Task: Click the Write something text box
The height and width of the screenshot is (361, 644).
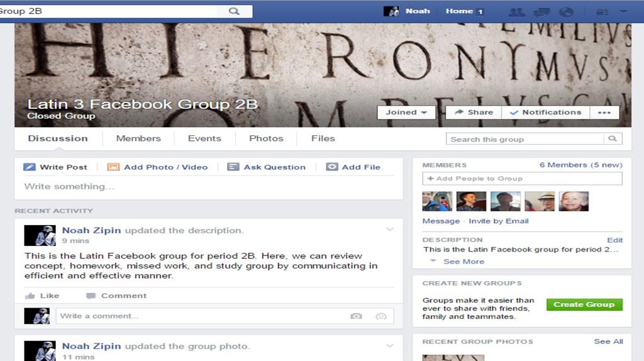Action: [209, 186]
